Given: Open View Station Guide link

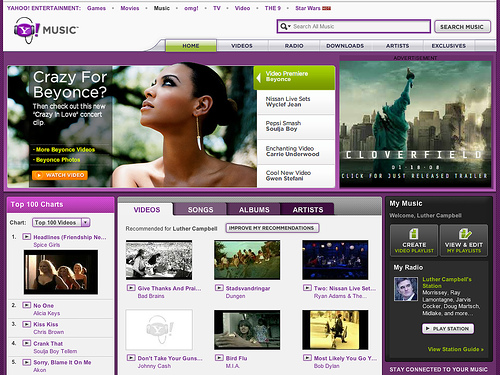Looking at the screenshot, I should coord(455,349).
